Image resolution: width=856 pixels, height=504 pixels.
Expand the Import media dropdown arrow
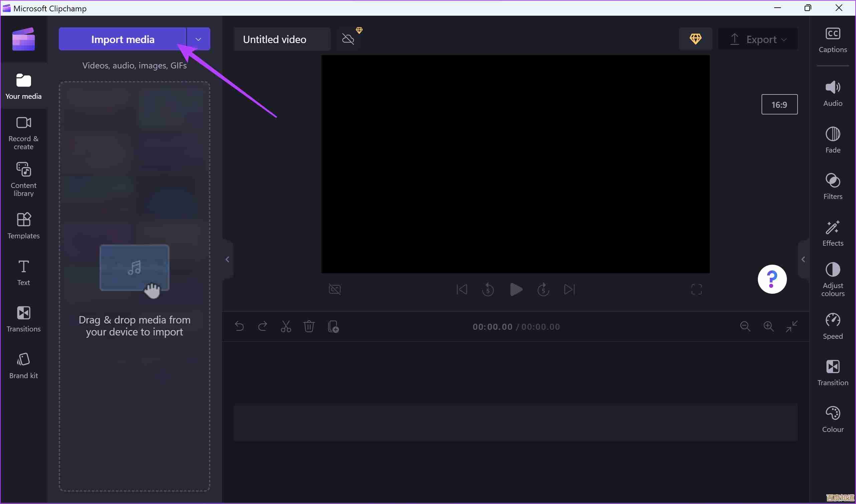198,39
